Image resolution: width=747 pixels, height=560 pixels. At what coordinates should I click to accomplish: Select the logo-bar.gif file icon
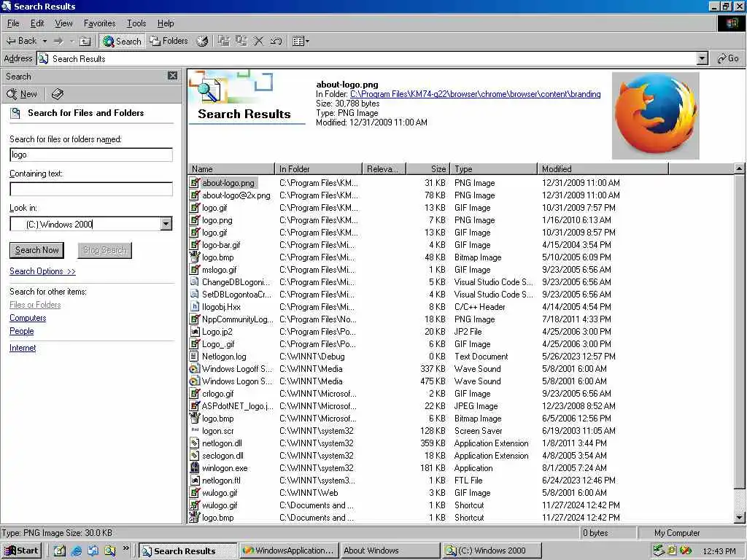pos(194,245)
